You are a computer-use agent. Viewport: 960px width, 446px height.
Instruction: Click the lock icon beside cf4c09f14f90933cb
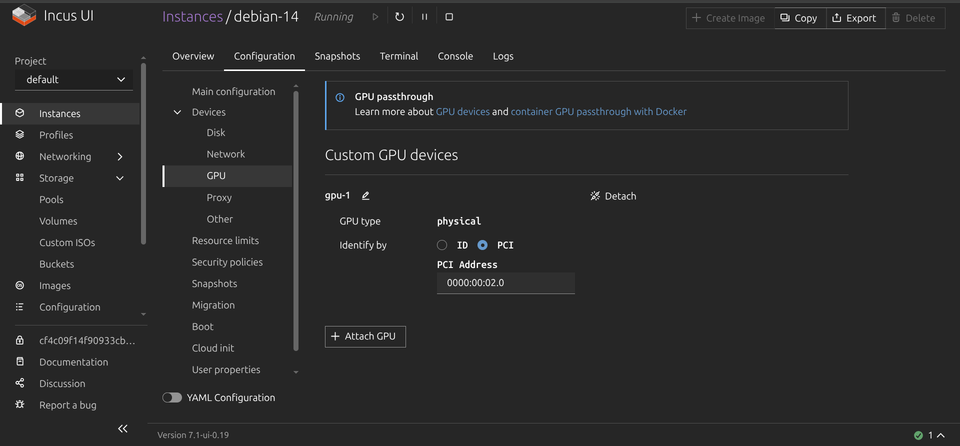point(20,341)
